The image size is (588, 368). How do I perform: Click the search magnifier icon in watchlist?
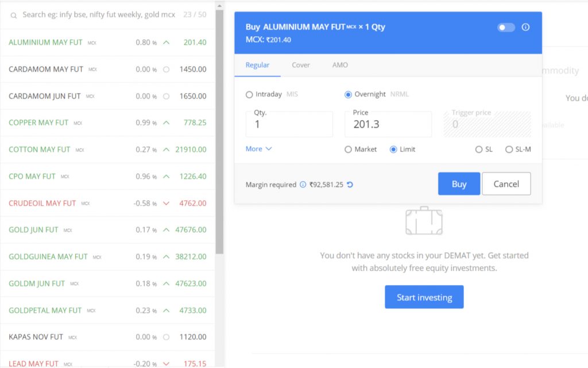[14, 16]
